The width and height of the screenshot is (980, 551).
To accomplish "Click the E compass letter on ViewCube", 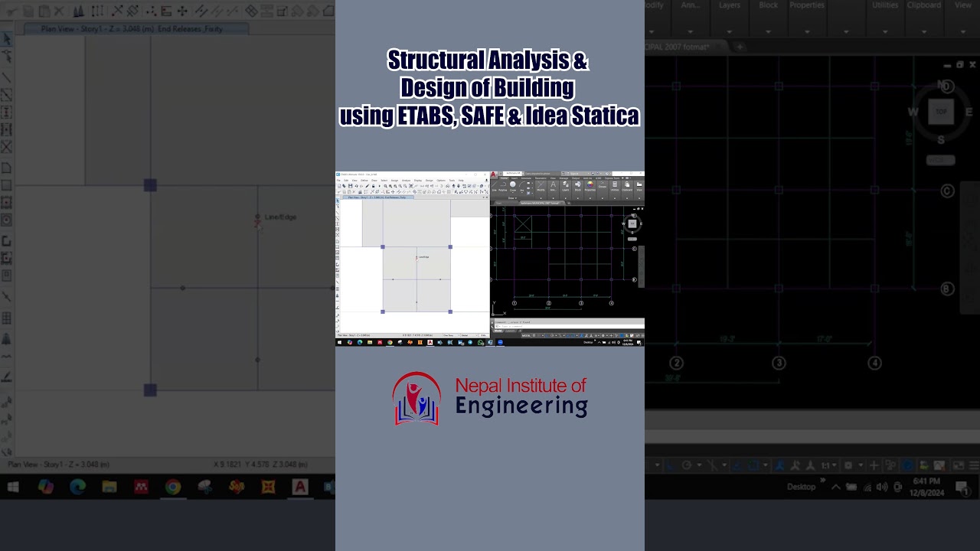I will (969, 112).
